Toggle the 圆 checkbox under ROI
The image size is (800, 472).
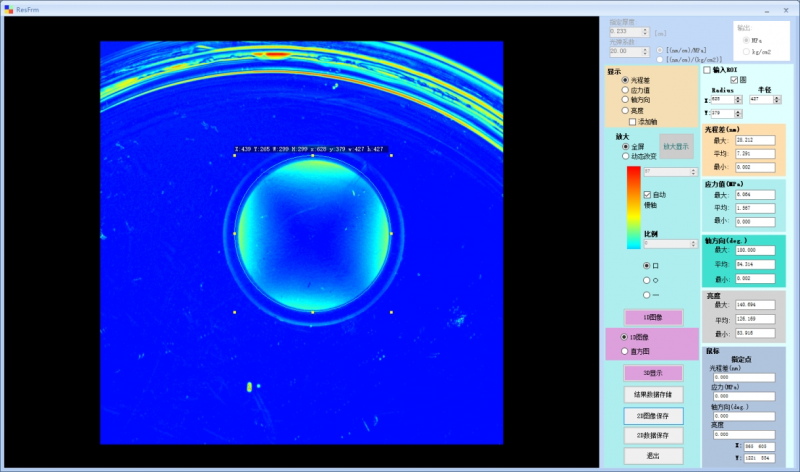734,80
